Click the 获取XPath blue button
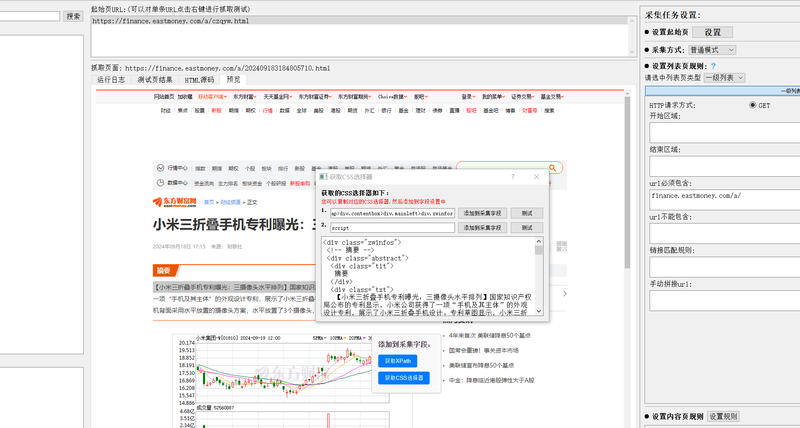 [x=397, y=361]
